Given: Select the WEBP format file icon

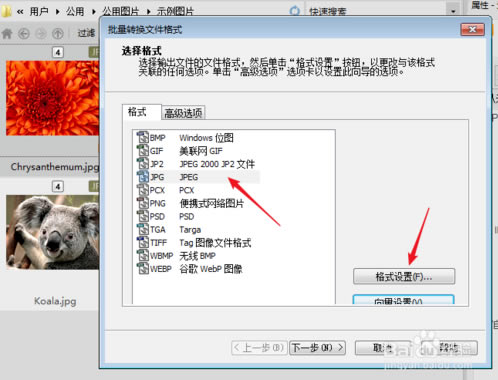Looking at the screenshot, I should pos(143,269).
